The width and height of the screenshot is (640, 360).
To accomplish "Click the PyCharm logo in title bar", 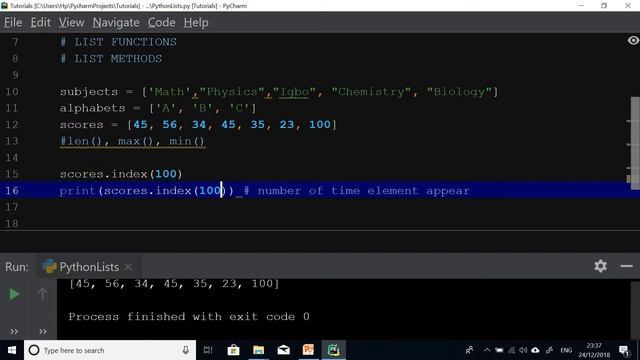I will 4,5.
